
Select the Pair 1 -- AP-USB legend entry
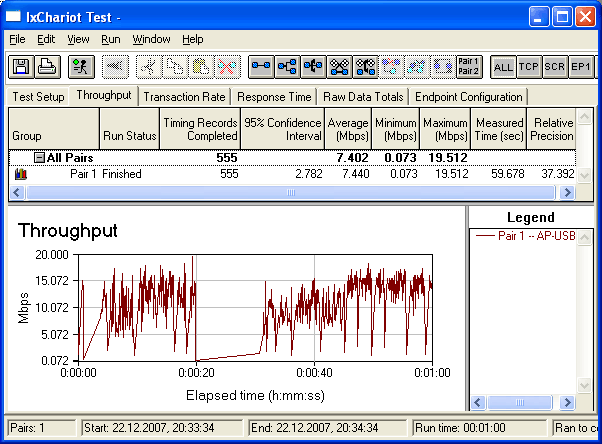(525, 235)
